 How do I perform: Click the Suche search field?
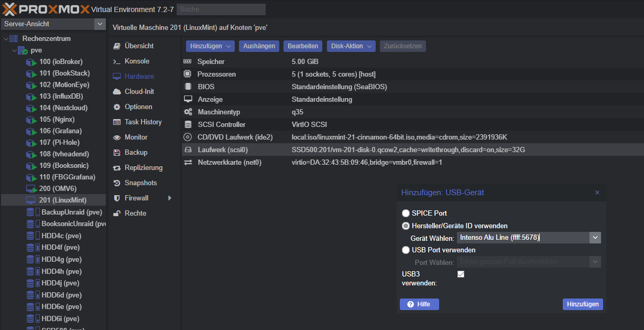click(x=221, y=9)
